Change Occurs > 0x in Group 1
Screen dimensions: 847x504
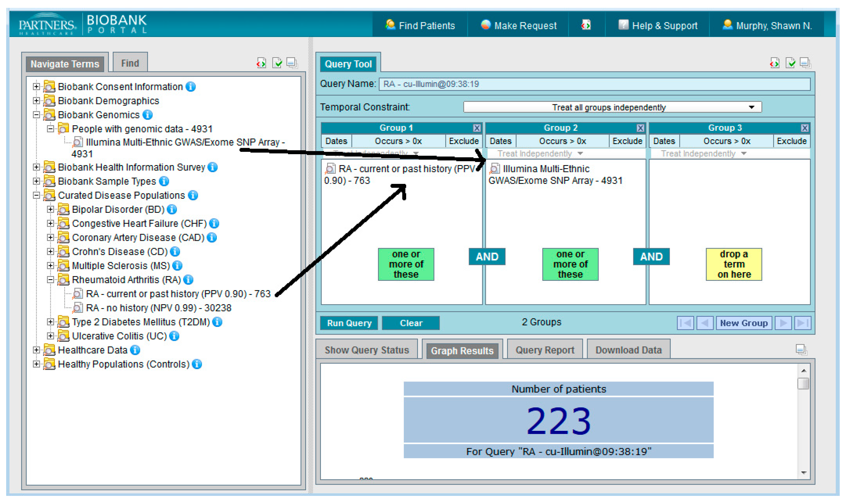pos(398,141)
